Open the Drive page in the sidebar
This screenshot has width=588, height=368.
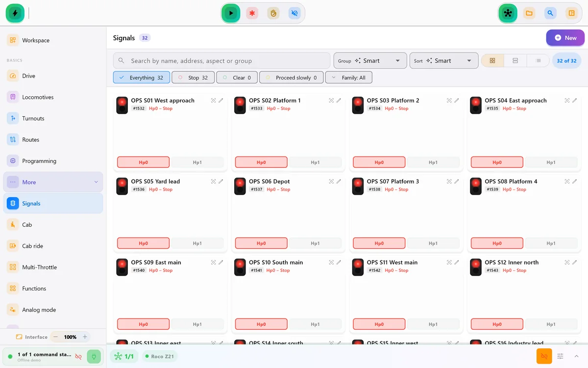53,76
